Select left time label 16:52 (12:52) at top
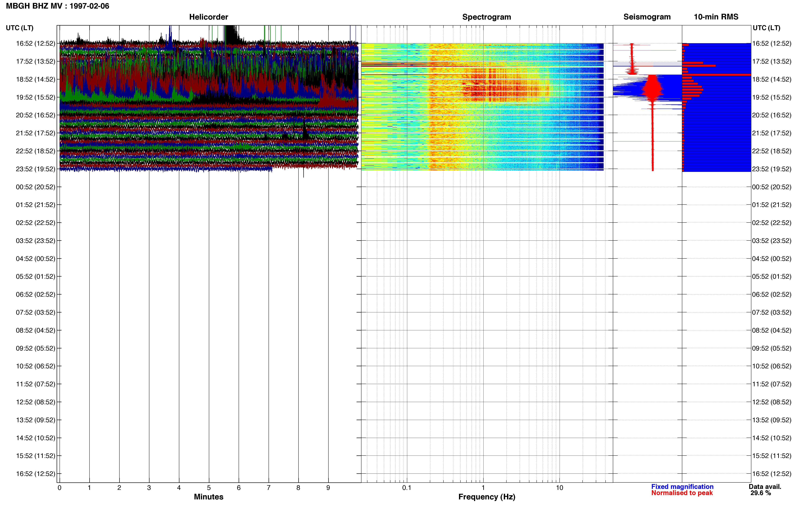The image size is (812, 508). [36, 43]
